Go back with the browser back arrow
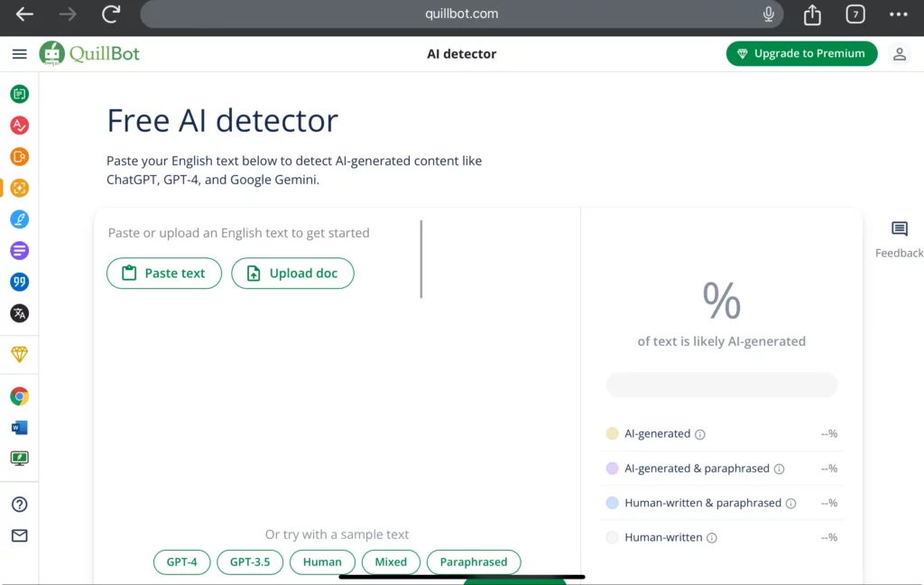 click(x=24, y=14)
